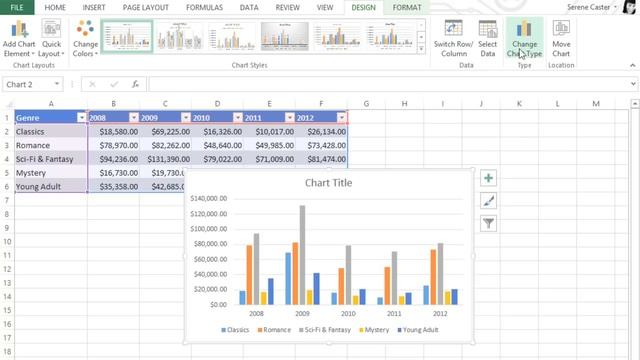Open the 2008 column filter dropdown
The image size is (640, 360).
coord(133,118)
